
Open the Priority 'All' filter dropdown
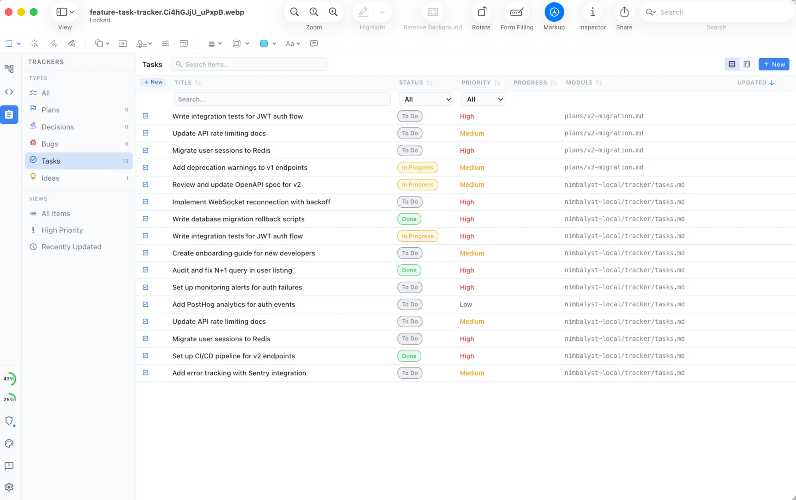tap(482, 100)
